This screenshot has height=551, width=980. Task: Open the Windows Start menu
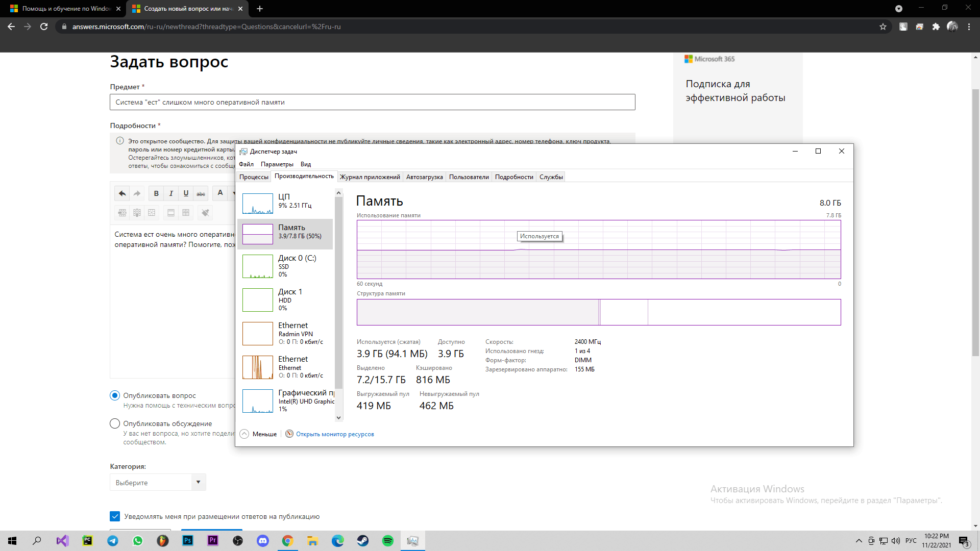[x=12, y=541]
